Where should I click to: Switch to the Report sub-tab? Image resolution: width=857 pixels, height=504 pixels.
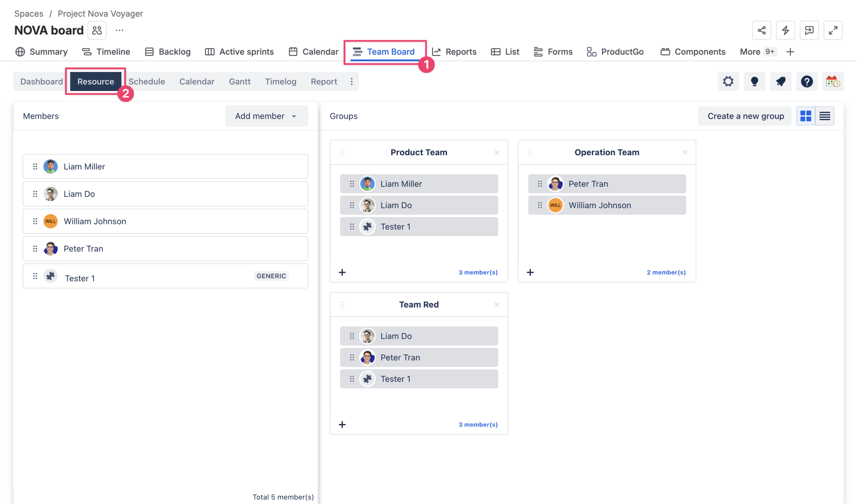324,82
